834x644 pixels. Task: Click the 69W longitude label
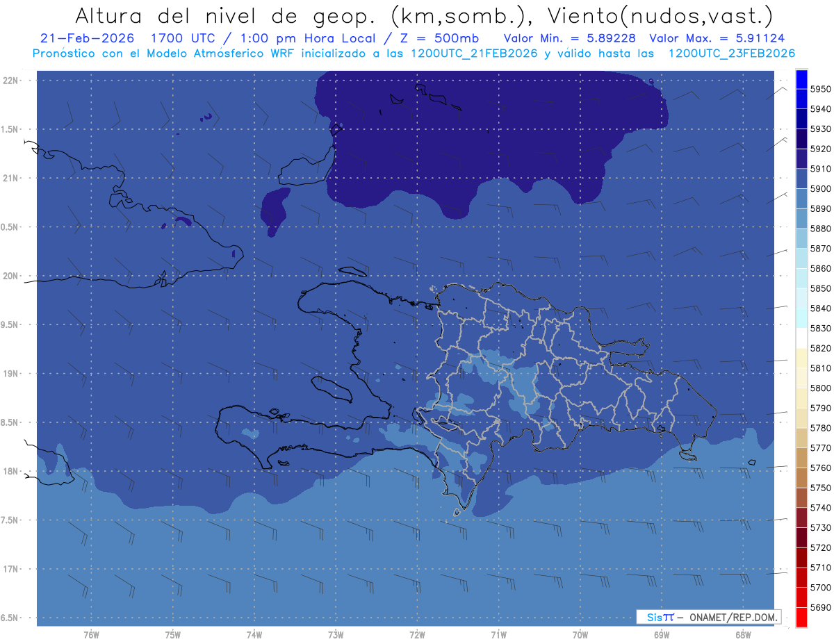662,635
